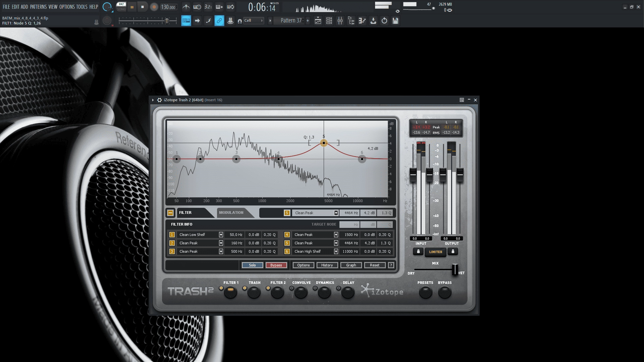Switch to the FILTER tab in Trash 2
Screen dimensions: 644x362
(x=185, y=213)
